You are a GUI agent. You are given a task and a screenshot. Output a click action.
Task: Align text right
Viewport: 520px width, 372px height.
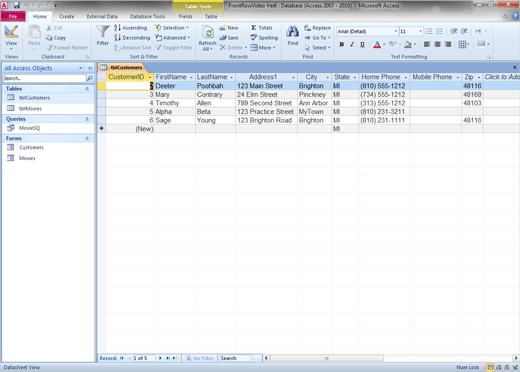(x=448, y=44)
